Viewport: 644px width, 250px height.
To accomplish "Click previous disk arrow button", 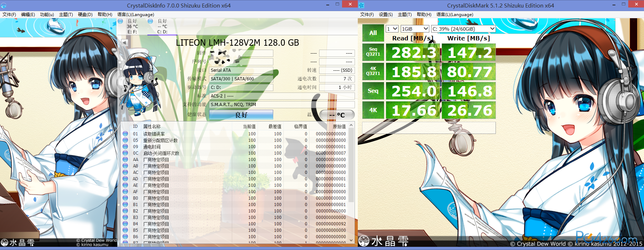I will 125,42.
